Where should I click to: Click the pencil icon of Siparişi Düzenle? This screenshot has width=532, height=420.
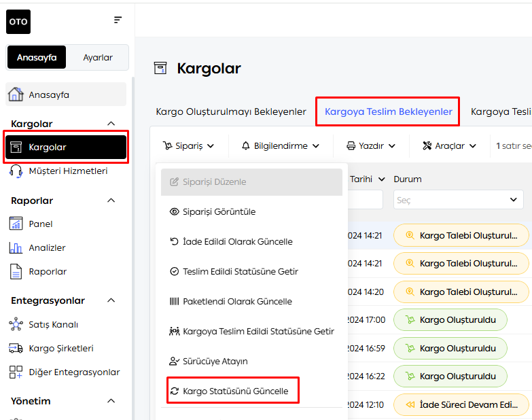pos(174,182)
